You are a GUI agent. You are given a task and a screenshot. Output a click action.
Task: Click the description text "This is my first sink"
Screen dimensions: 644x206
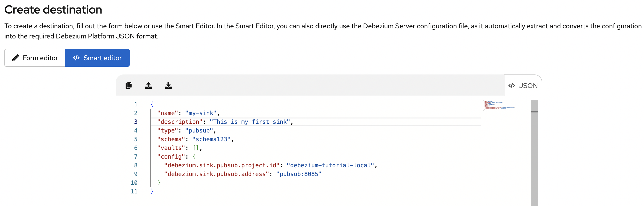250,122
